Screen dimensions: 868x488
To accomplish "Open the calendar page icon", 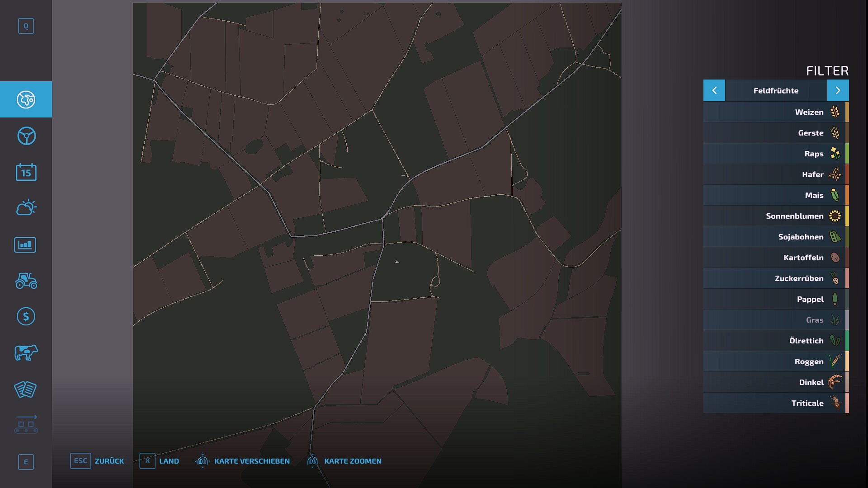I will [26, 172].
